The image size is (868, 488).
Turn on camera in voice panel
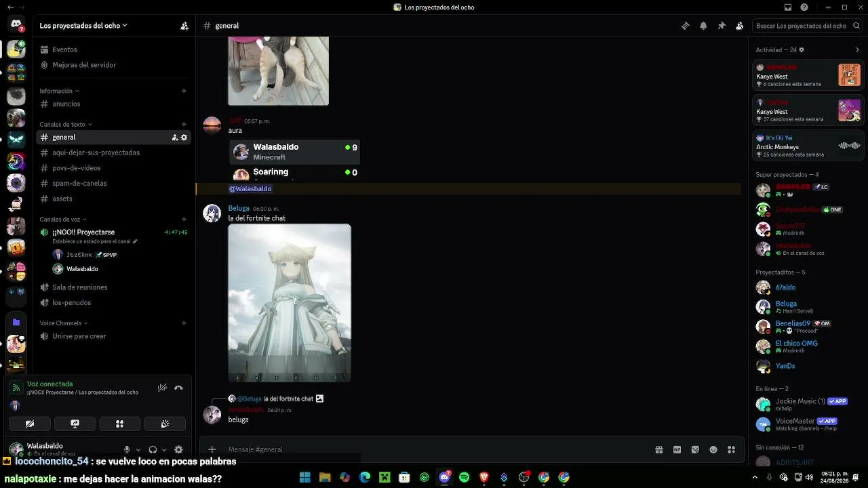pos(30,424)
